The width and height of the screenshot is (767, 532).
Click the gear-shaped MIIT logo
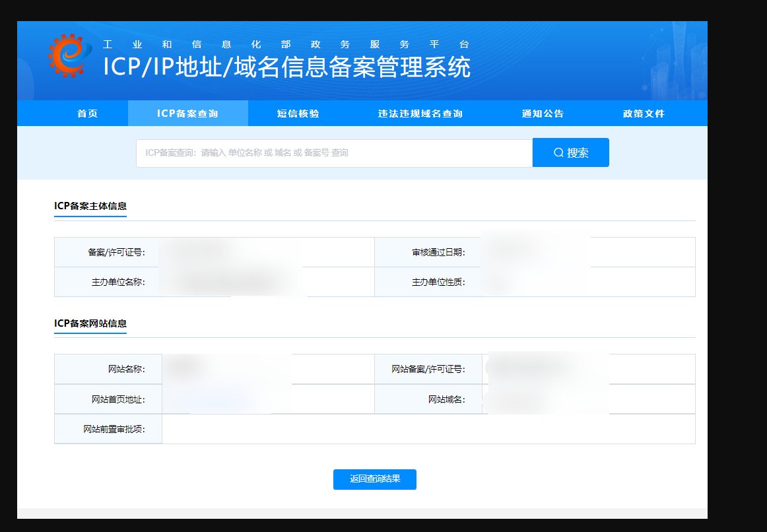click(69, 56)
